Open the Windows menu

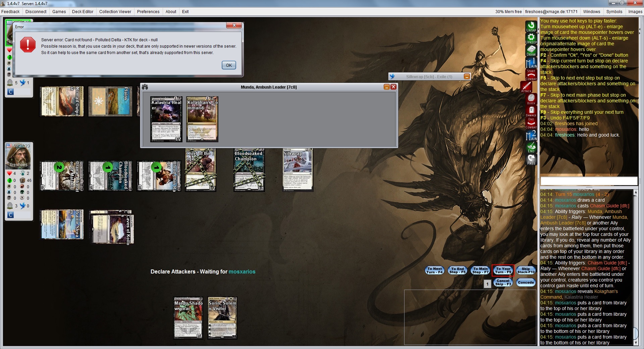592,11
